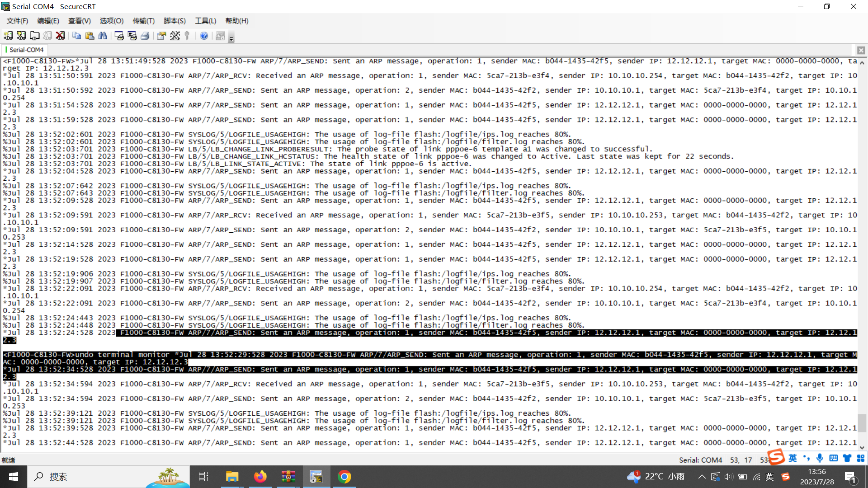Image resolution: width=868 pixels, height=488 pixels.
Task: Click the Find binoculars icon
Action: [x=103, y=36]
